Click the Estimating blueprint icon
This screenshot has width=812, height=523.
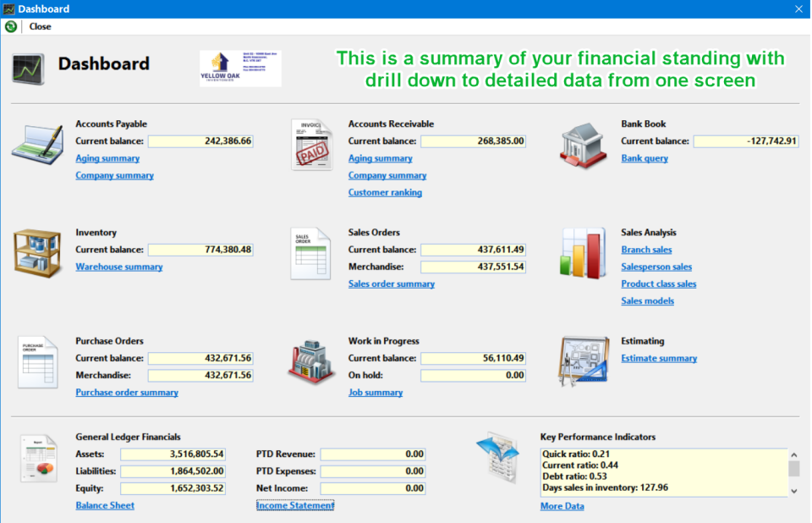[584, 361]
